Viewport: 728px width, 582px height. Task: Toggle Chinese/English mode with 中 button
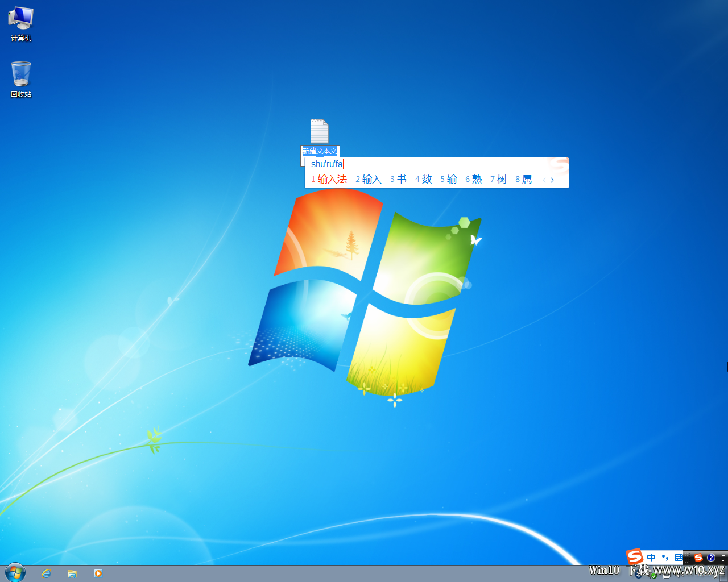(651, 558)
